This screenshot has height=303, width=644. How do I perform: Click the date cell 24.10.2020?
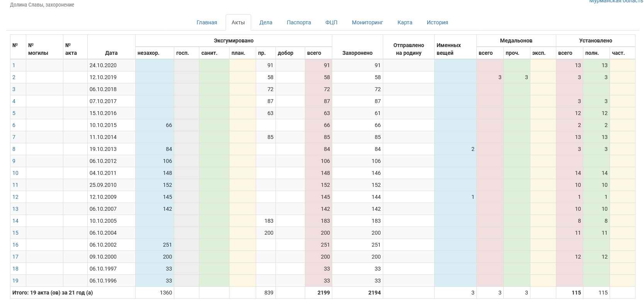pyautogui.click(x=103, y=65)
